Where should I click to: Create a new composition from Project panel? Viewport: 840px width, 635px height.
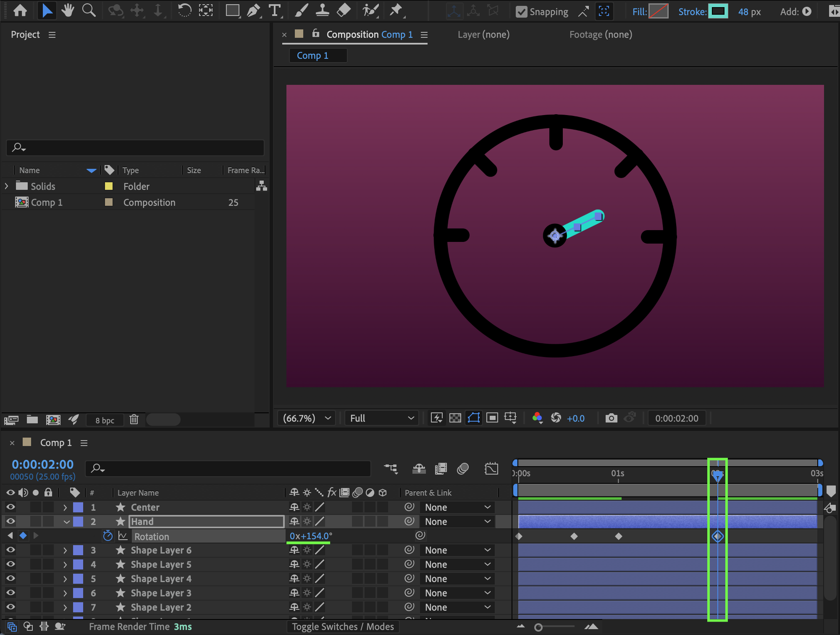[53, 420]
